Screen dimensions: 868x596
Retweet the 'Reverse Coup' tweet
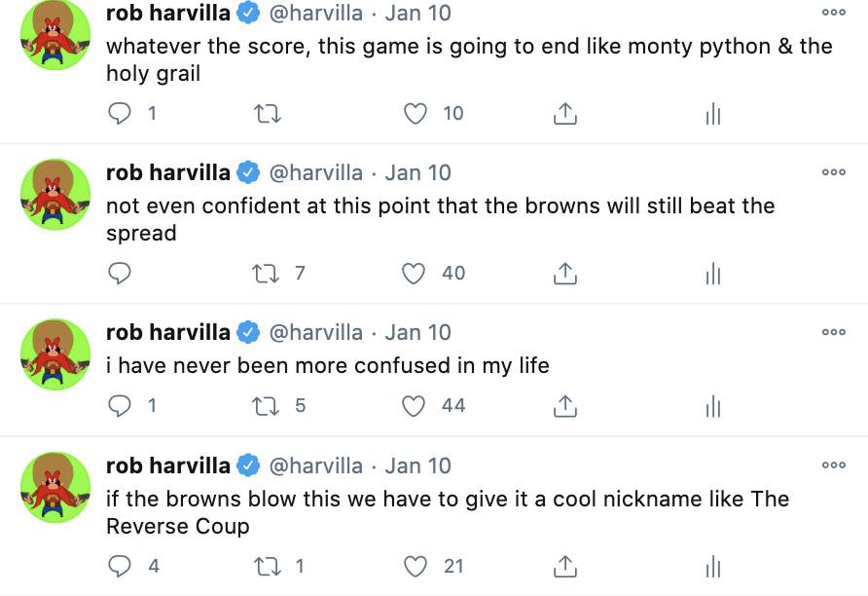click(x=267, y=566)
